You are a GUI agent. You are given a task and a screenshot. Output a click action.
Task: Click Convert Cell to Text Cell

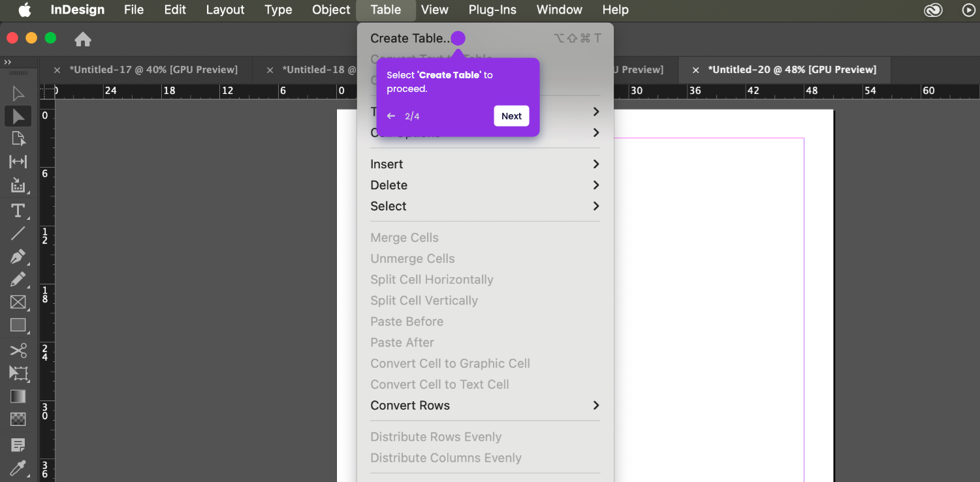[485, 385]
